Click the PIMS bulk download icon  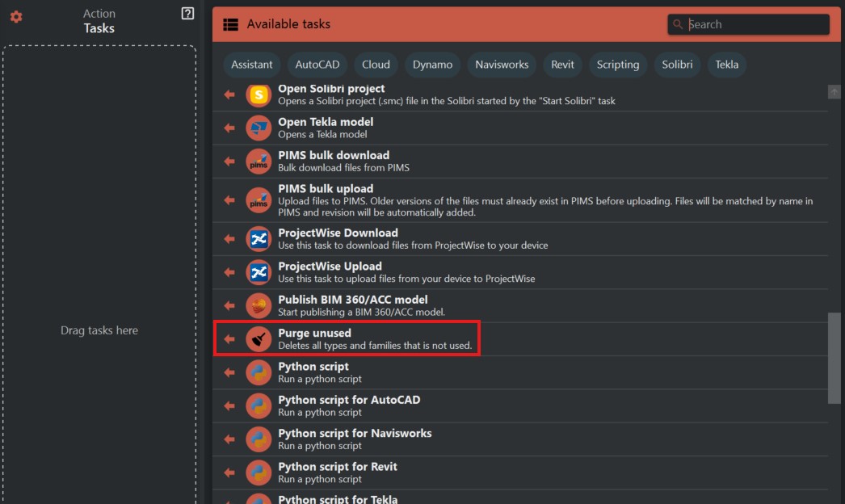coord(259,161)
